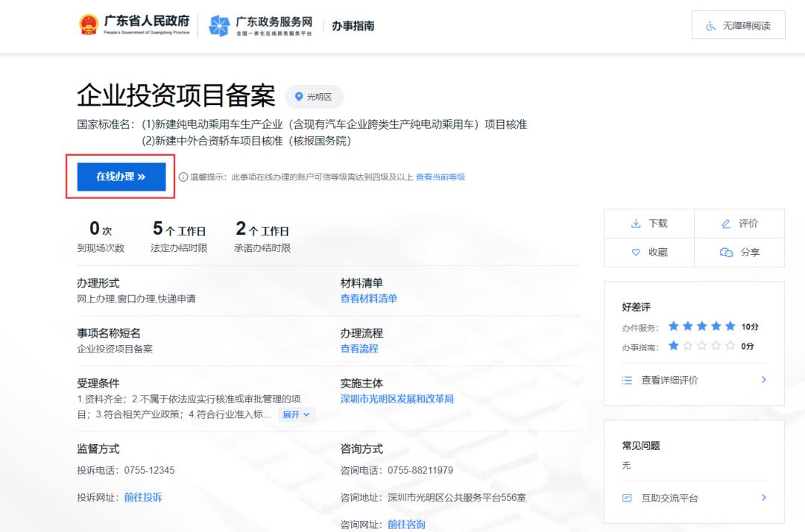Click the Guangdong government emblem logo
This screenshot has height=532, width=805.
[89, 25]
